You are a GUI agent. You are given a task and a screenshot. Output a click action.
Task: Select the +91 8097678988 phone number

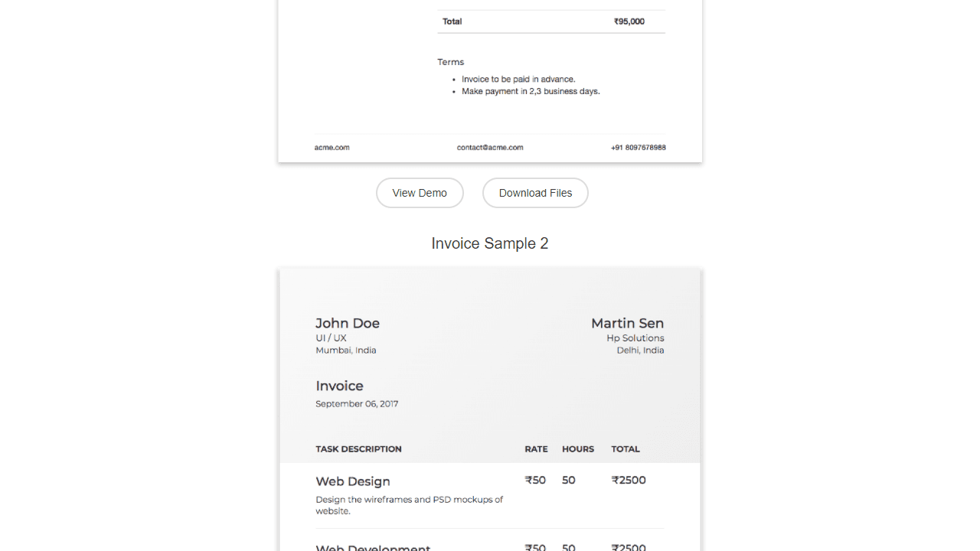point(639,147)
